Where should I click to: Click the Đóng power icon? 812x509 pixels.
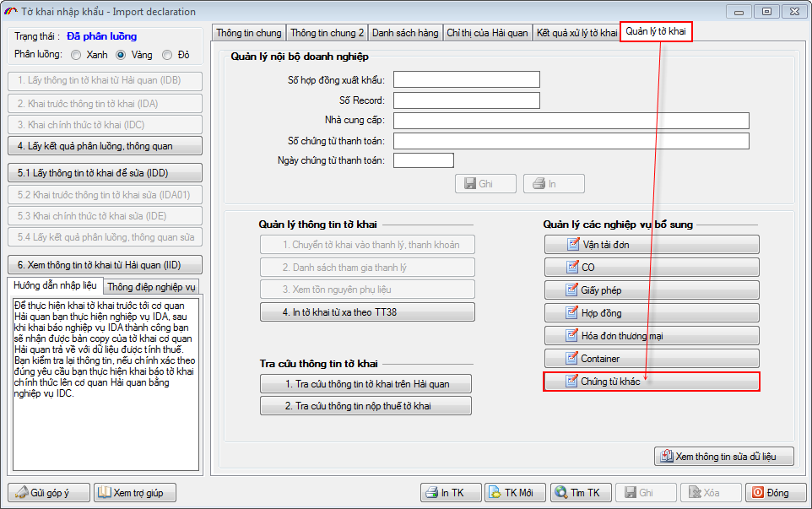(x=757, y=493)
